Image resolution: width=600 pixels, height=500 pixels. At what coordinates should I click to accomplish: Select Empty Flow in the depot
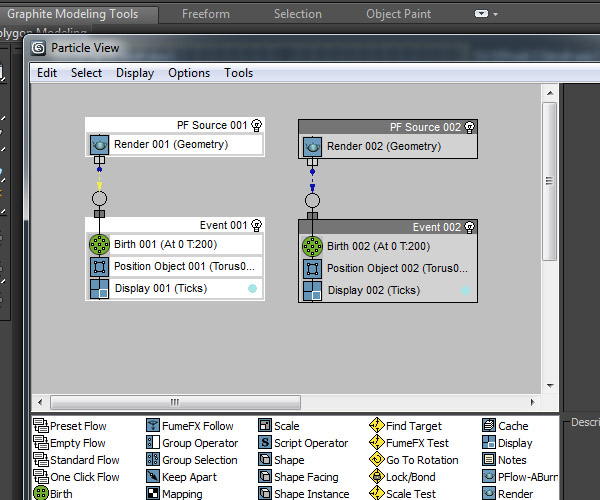coord(70,443)
